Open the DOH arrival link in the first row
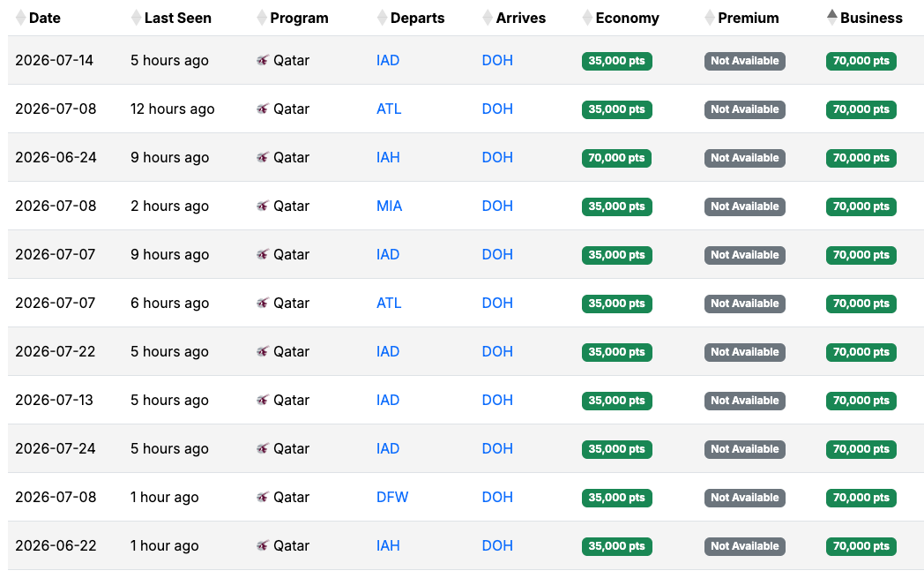 [x=497, y=60]
